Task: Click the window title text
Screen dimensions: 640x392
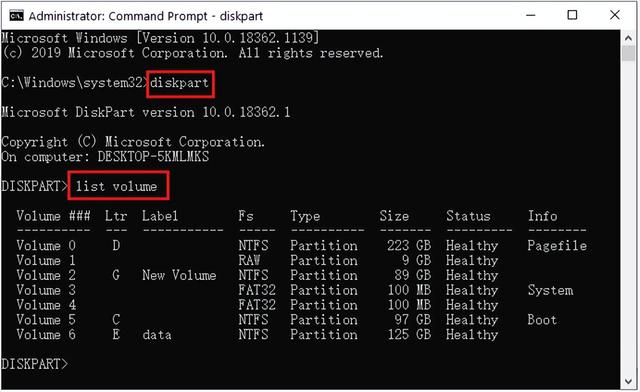Action: 146,16
